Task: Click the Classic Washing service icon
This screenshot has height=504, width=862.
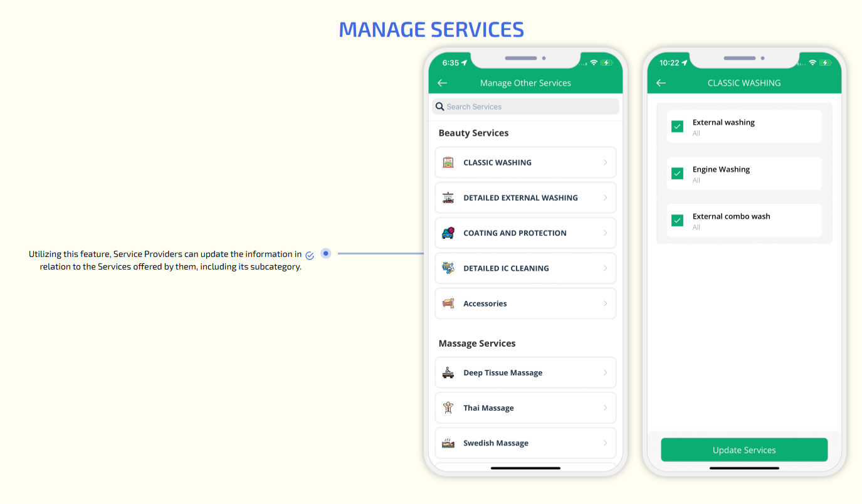Action: [x=448, y=162]
